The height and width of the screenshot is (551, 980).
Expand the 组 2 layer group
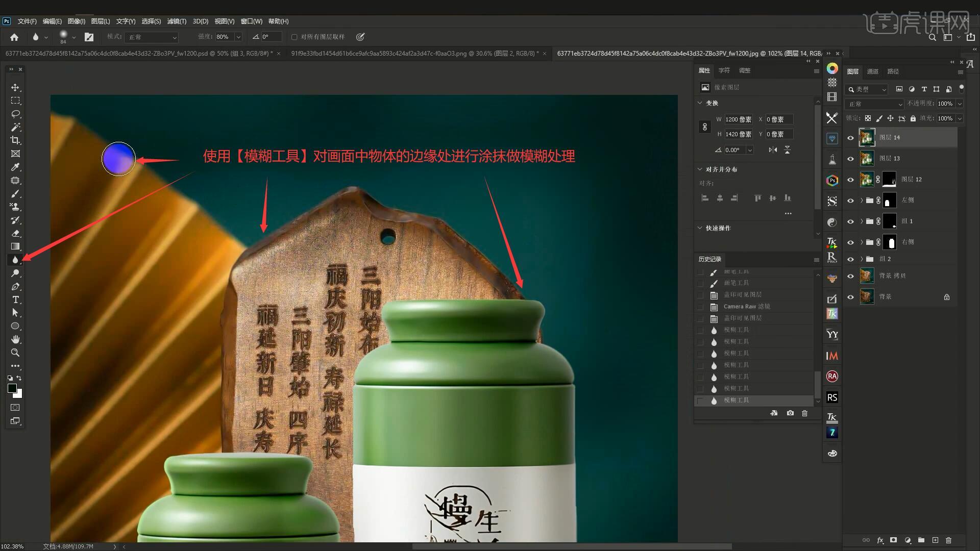[x=862, y=259]
